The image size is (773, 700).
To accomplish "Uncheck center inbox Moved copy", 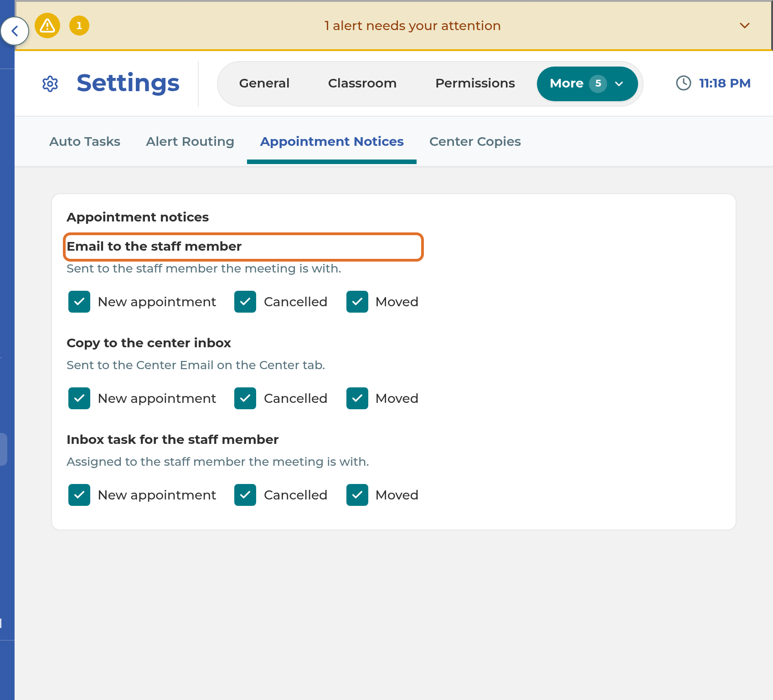I will [357, 398].
